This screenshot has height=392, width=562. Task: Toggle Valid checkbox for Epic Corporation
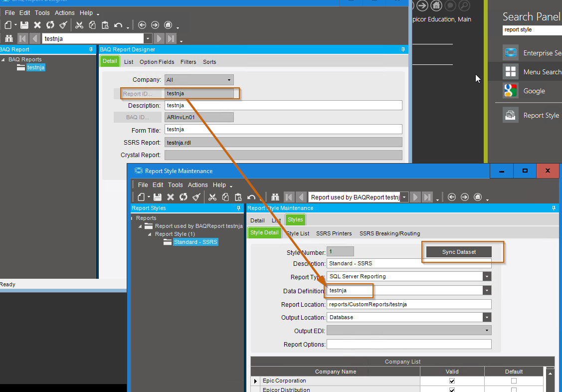pos(452,381)
